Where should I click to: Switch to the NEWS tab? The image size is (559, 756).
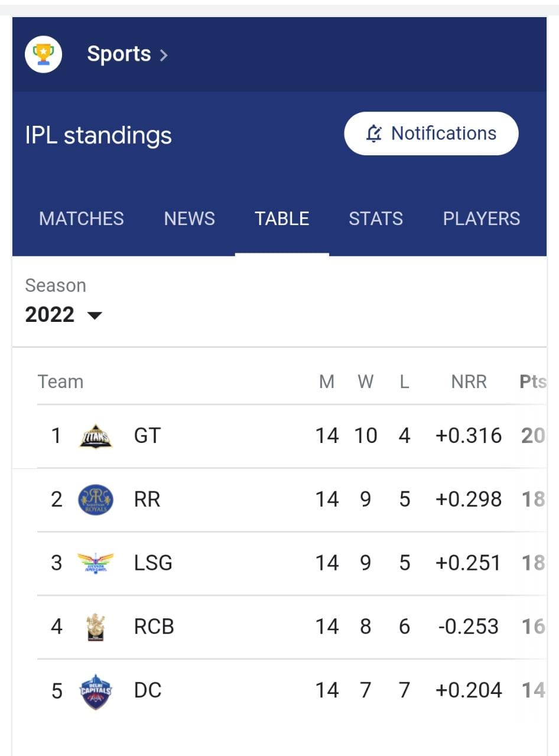[x=190, y=219]
